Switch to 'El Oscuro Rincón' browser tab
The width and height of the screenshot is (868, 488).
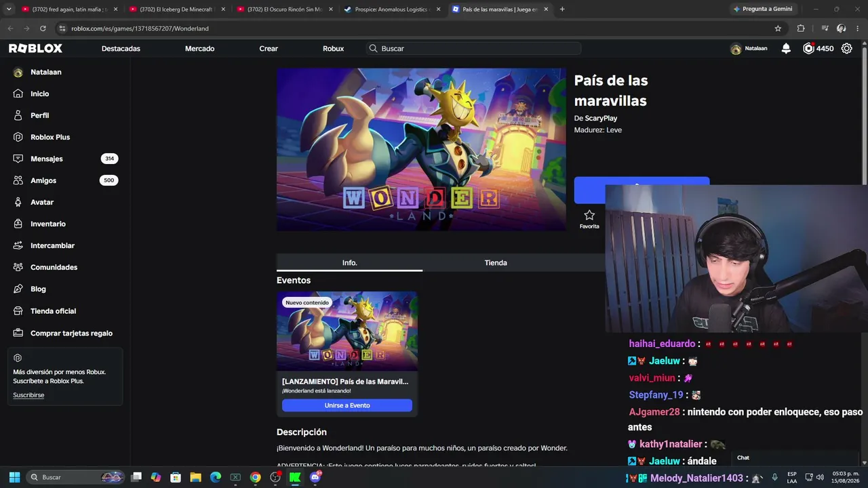(x=285, y=9)
